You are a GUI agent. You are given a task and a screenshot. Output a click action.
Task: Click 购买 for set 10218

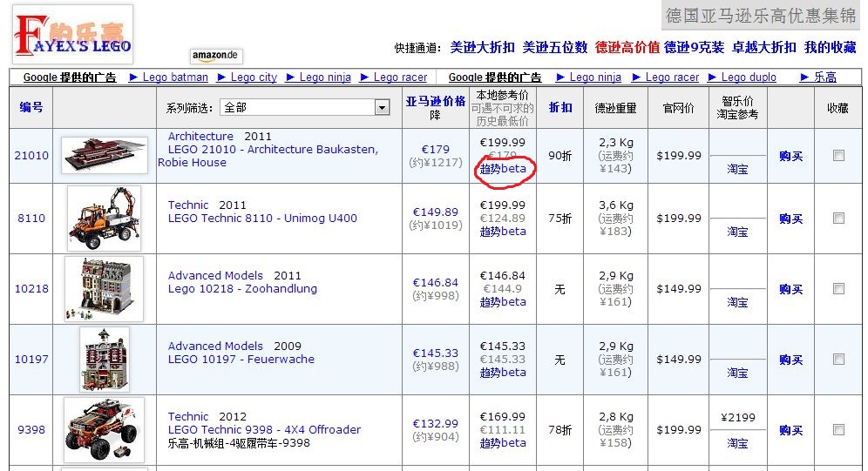[x=790, y=289]
